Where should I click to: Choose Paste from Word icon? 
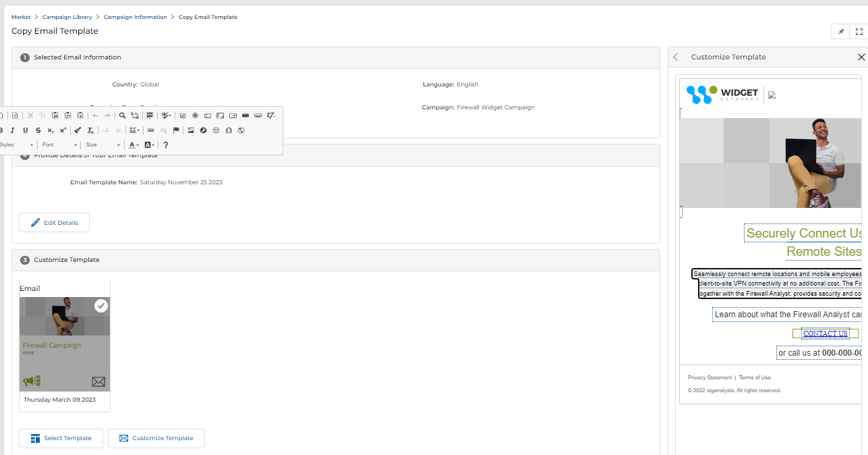[81, 115]
